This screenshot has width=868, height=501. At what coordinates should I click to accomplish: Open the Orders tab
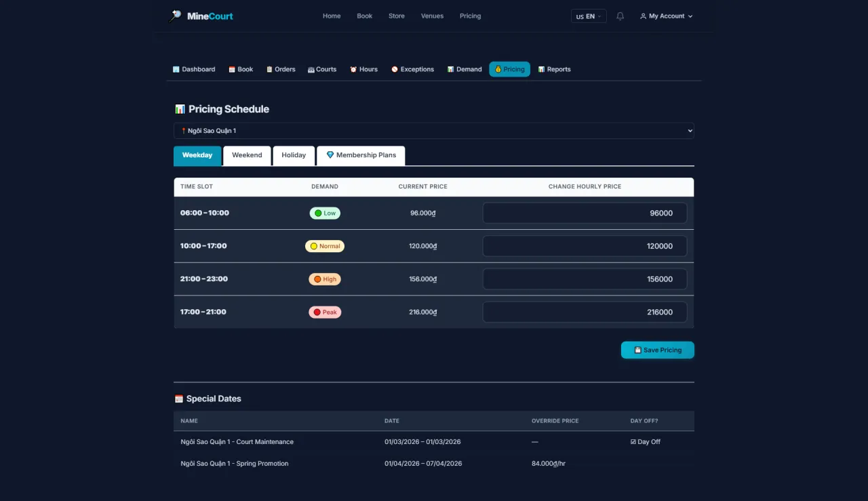281,69
